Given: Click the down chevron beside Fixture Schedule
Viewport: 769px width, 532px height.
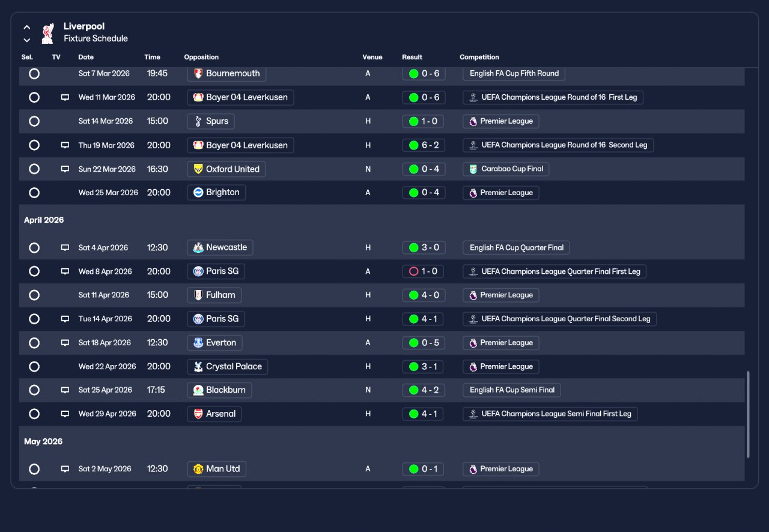Looking at the screenshot, I should [27, 40].
